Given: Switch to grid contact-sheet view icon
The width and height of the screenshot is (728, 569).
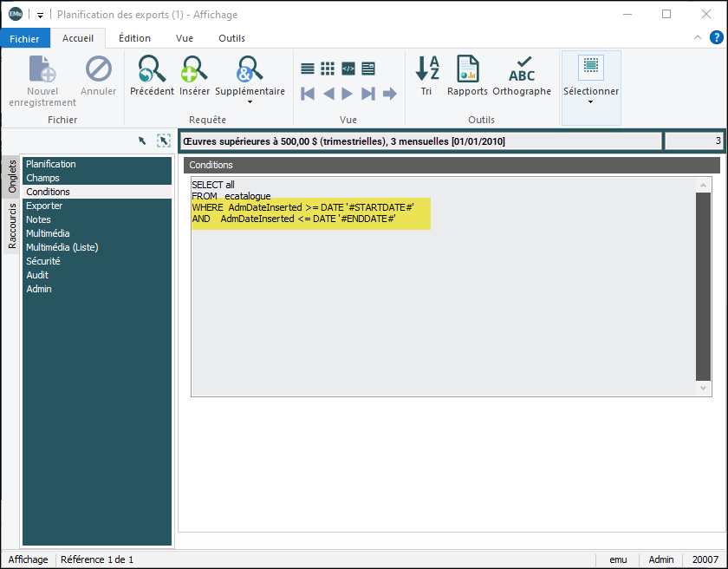Looking at the screenshot, I should 328,69.
